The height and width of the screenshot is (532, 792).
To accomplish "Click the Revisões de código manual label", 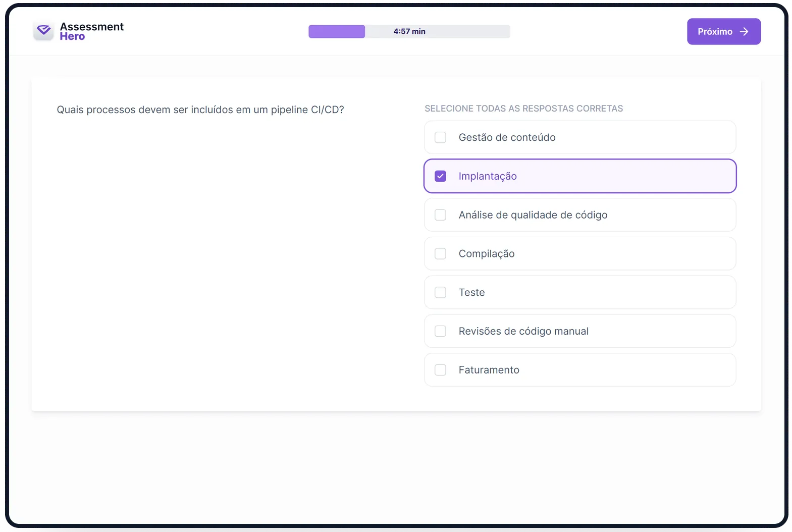I will click(523, 331).
